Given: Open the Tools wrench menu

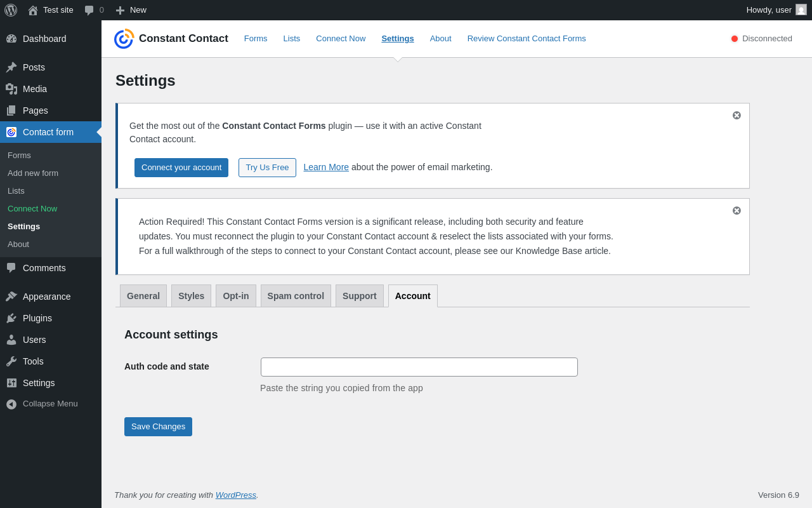Looking at the screenshot, I should (33, 361).
